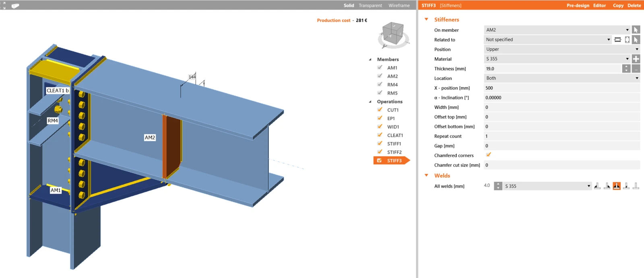Toggle the EP1 operation checkbox
The height and width of the screenshot is (278, 644).
click(380, 118)
